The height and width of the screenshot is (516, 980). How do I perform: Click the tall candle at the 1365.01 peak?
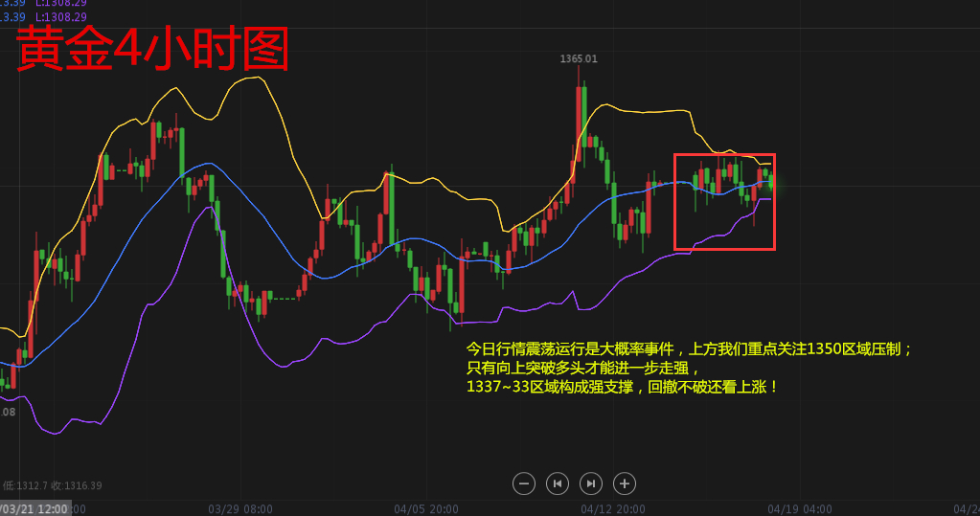pyautogui.click(x=578, y=114)
